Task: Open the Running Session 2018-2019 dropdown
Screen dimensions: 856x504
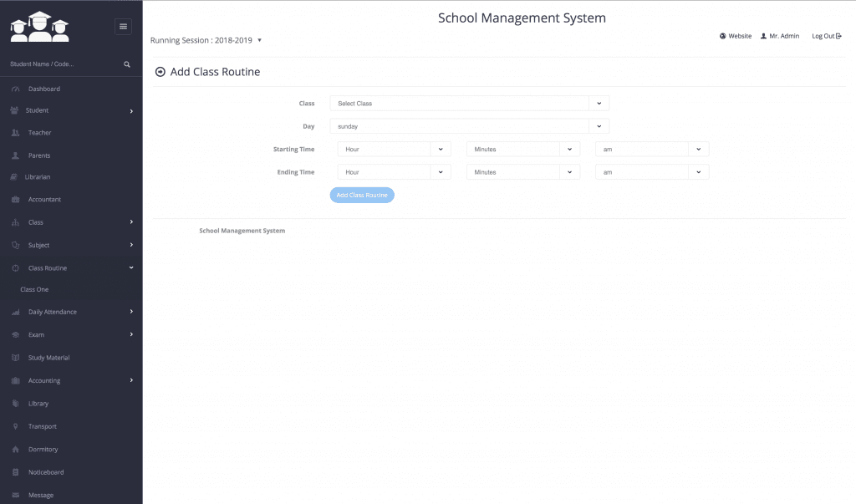Action: click(x=206, y=40)
